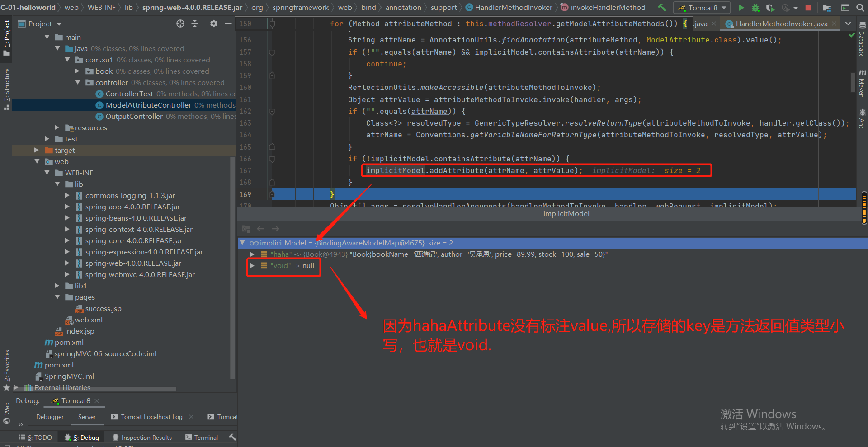This screenshot has height=447, width=868.
Task: Switch to the Debugger tab
Action: pyautogui.click(x=50, y=417)
